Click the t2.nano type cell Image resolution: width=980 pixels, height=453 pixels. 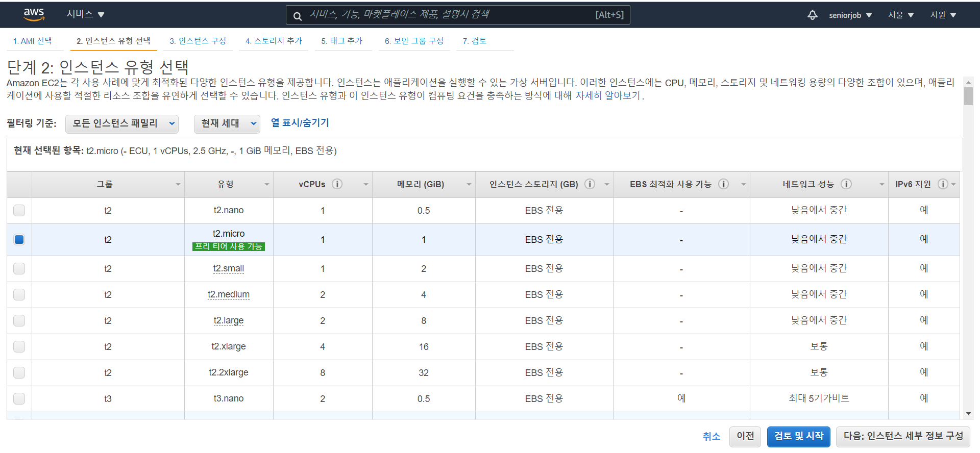229,210
